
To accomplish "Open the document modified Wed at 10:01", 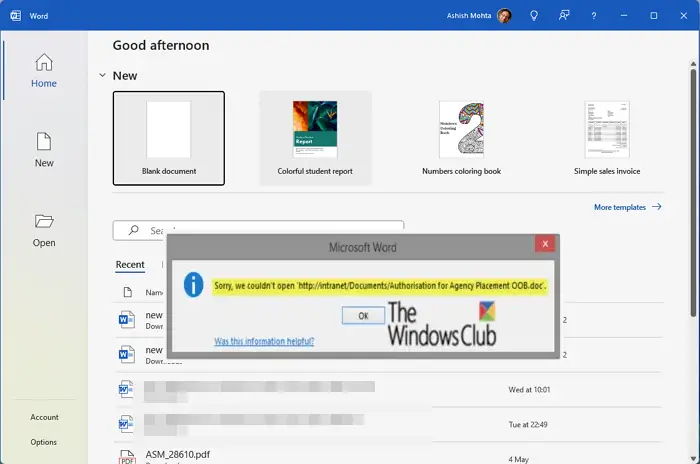I will pos(388,389).
